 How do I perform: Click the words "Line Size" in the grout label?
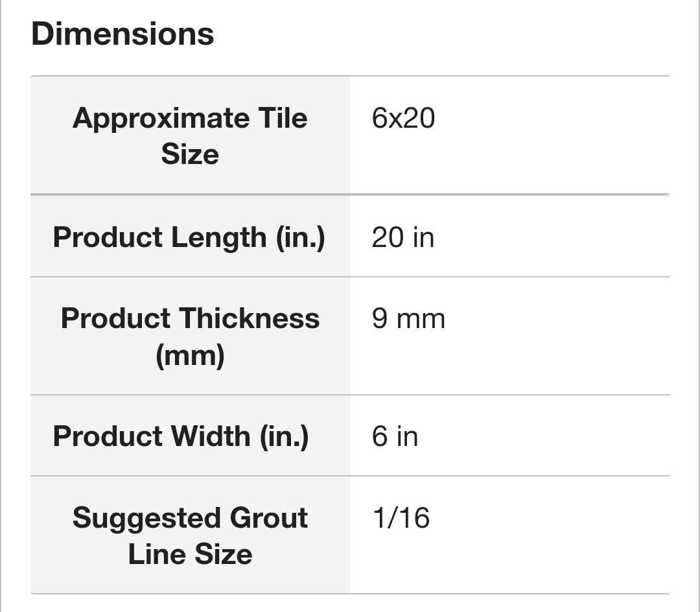click(x=190, y=554)
